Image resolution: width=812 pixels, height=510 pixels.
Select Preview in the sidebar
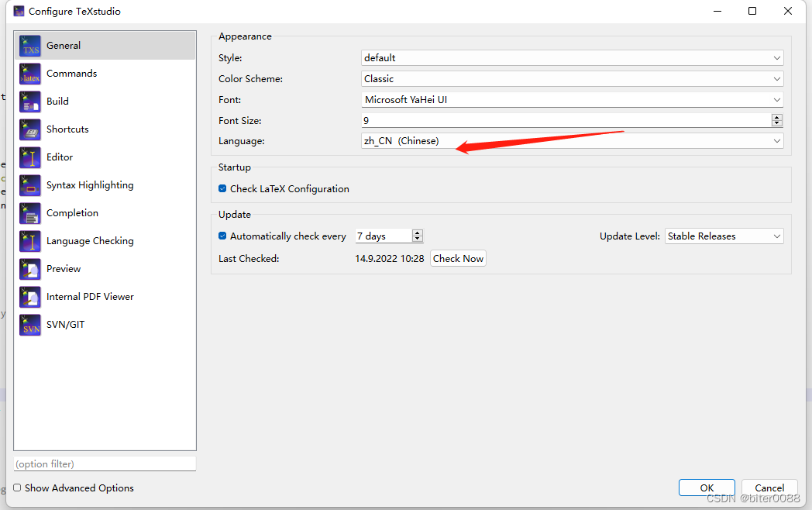tap(105, 269)
